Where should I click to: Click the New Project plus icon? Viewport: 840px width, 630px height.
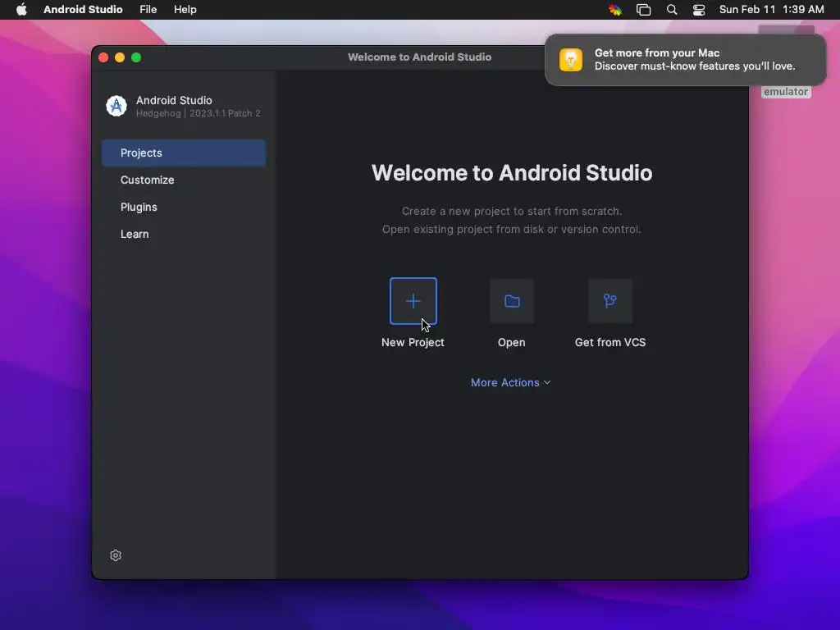pyautogui.click(x=413, y=301)
